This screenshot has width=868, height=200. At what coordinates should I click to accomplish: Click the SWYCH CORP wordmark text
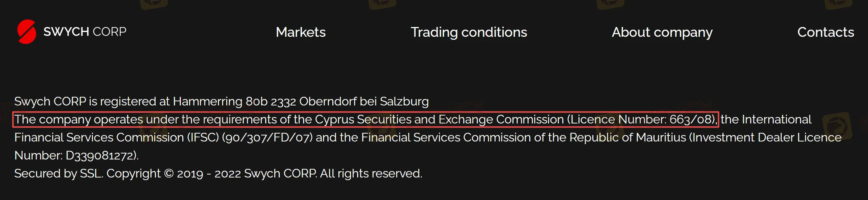pyautogui.click(x=85, y=32)
